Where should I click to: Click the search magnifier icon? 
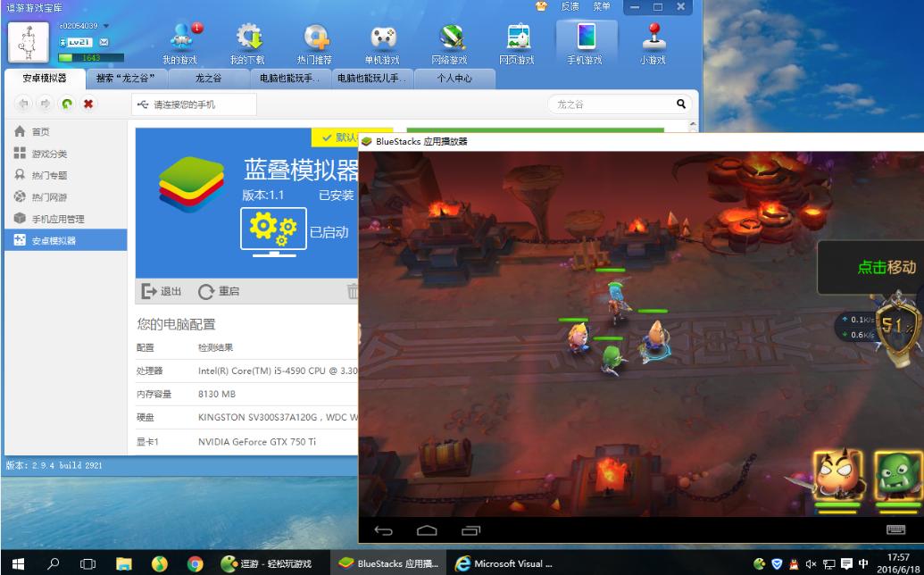[x=681, y=104]
